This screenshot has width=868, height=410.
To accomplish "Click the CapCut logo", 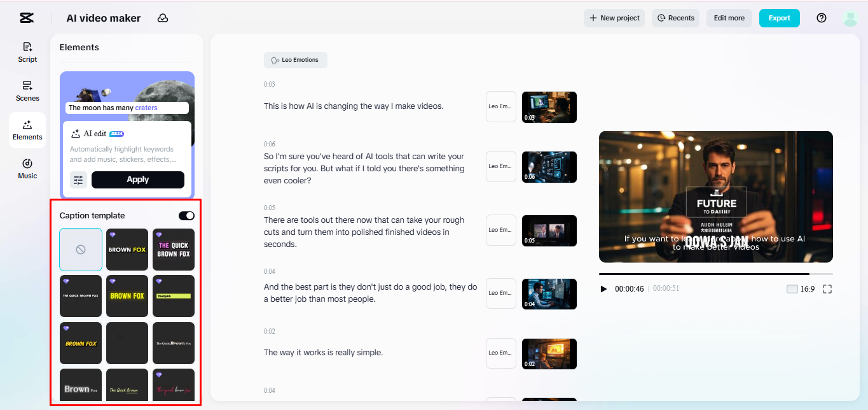I will [26, 18].
